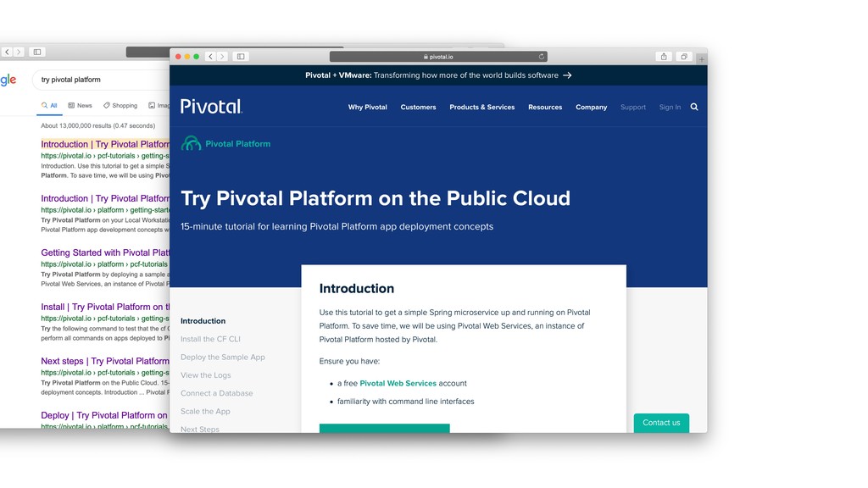Open the Support link
The image size is (868, 488).
click(632, 108)
